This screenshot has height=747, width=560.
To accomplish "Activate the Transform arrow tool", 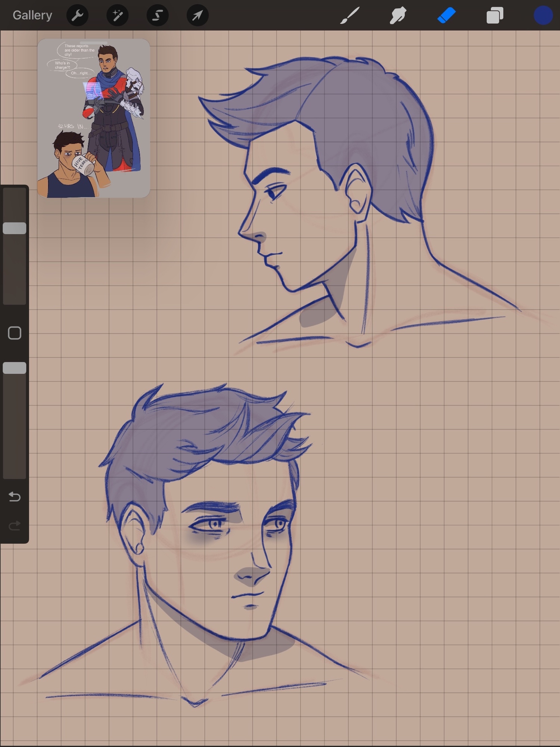I will (197, 15).
